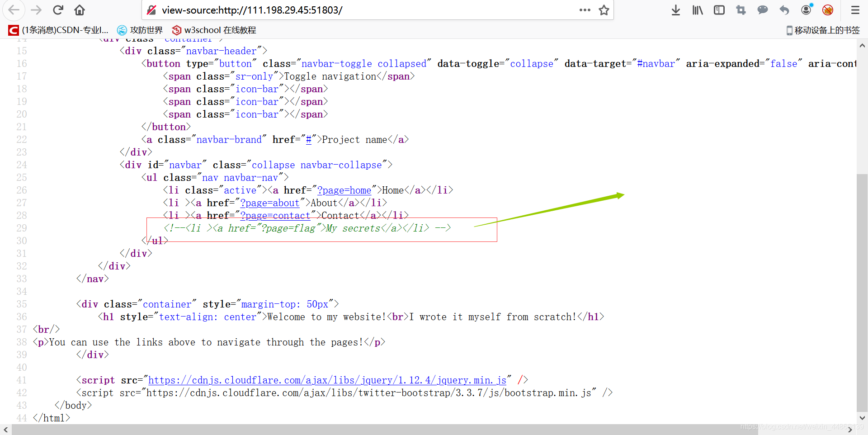
Task: Click the horizontal scrollbar left arrow
Action: (5, 430)
